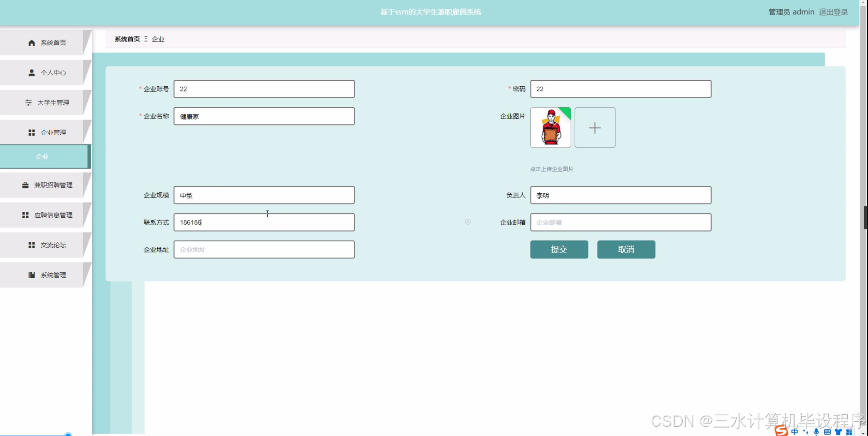This screenshot has width=868, height=436.
Task: Click the clear icon next to 联系方式 field
Action: [x=468, y=222]
